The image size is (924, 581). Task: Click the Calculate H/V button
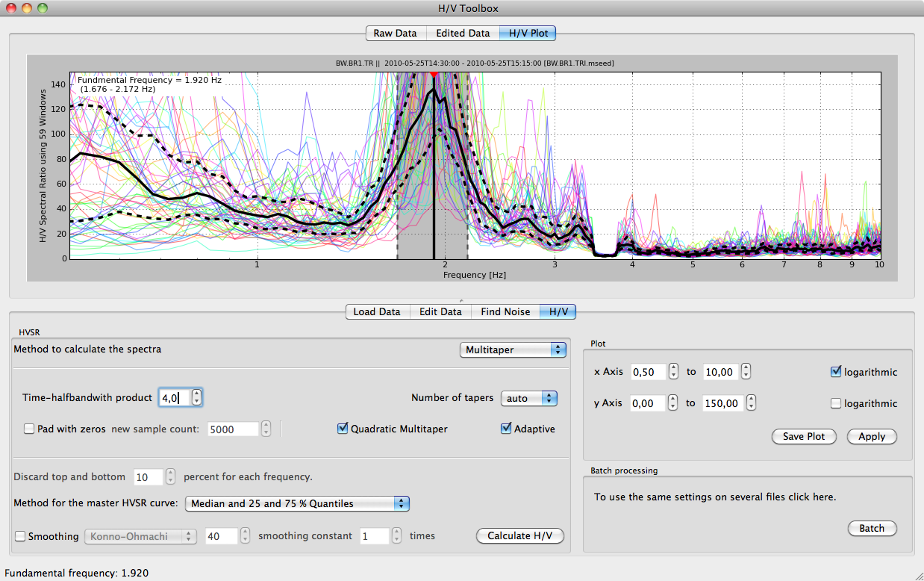[520, 535]
